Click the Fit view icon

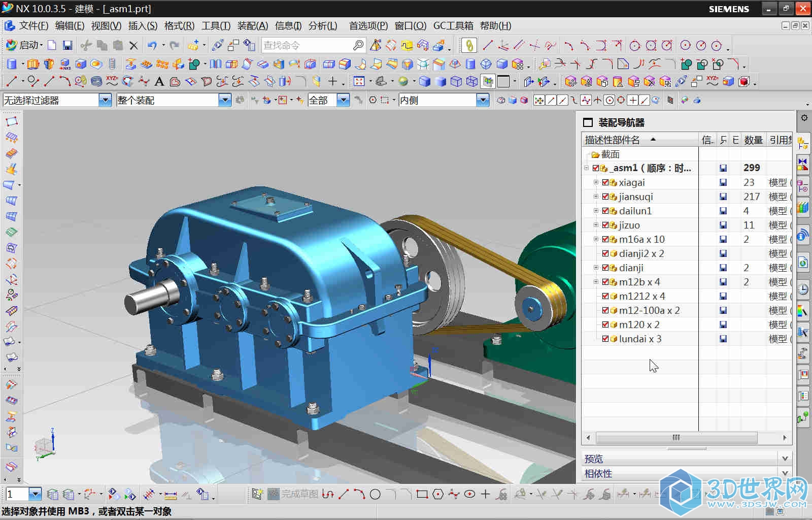[359, 81]
